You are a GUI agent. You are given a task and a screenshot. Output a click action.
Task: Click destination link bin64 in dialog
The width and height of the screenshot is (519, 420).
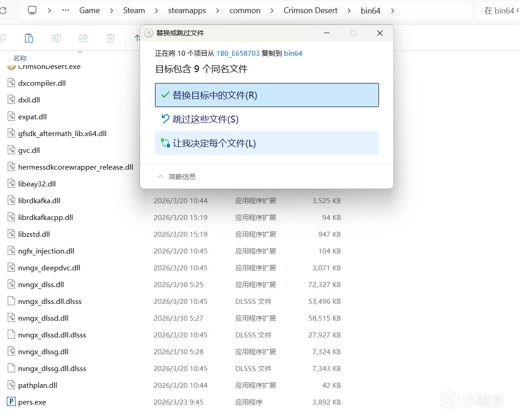coord(293,54)
